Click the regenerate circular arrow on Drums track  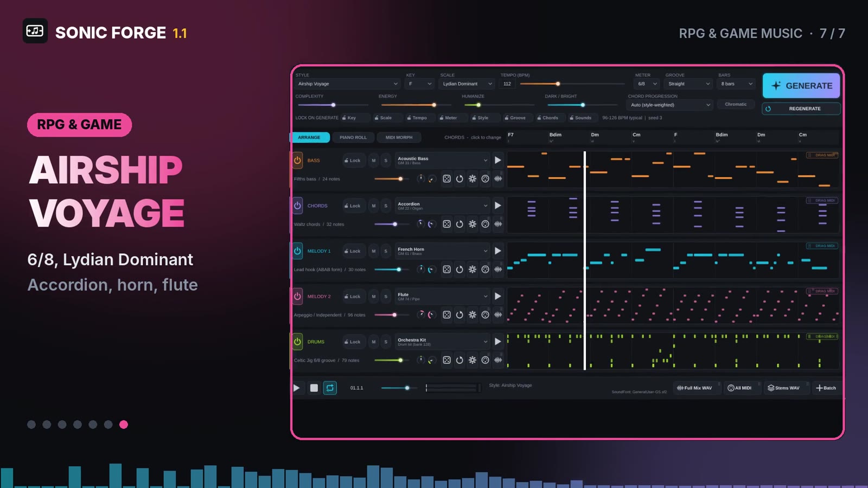tap(459, 360)
